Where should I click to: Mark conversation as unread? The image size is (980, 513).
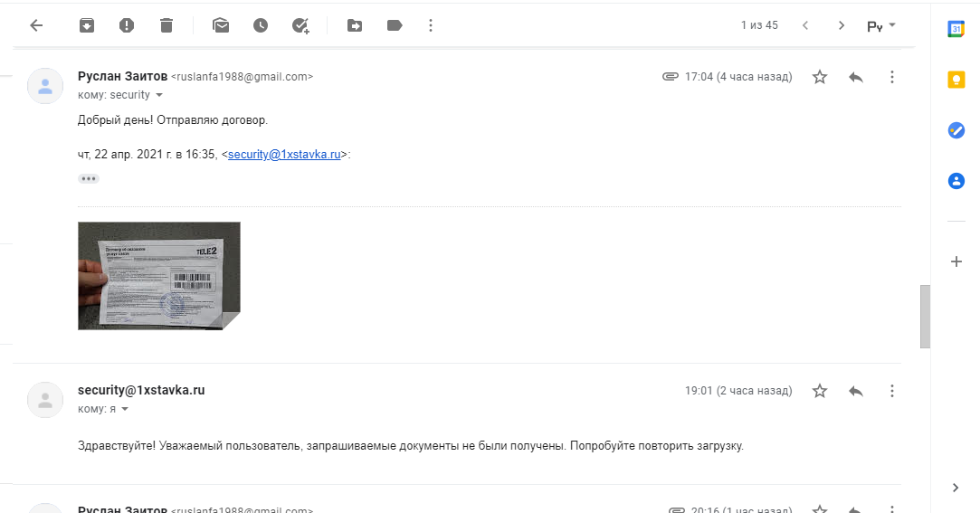tap(221, 25)
